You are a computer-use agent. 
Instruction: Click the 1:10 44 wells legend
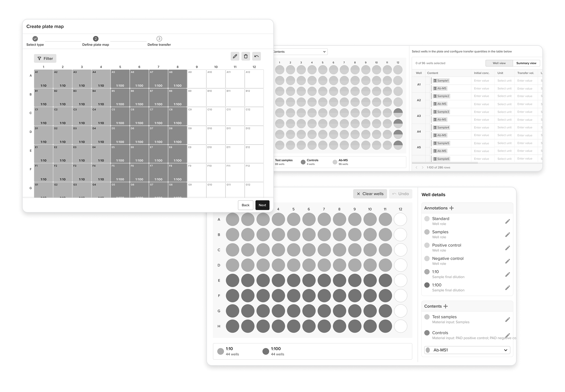click(x=228, y=351)
